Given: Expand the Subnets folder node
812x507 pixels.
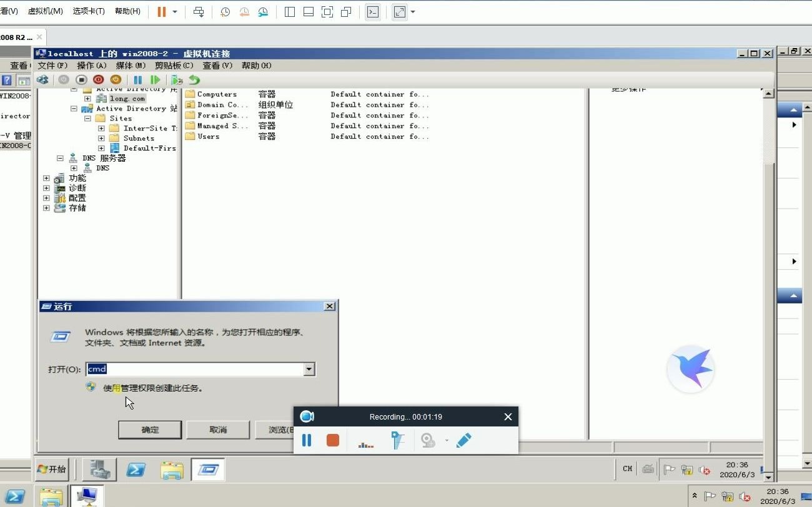Looking at the screenshot, I should pyautogui.click(x=101, y=139).
